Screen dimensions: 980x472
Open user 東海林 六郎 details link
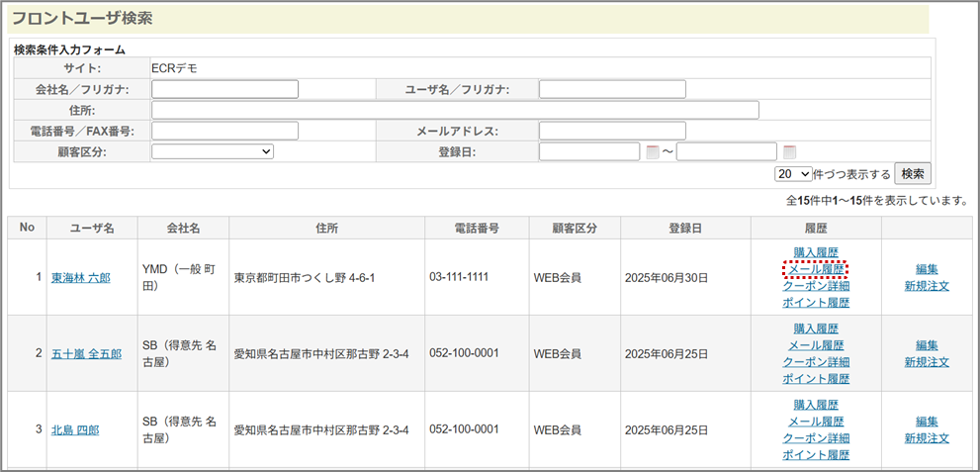[x=81, y=278]
